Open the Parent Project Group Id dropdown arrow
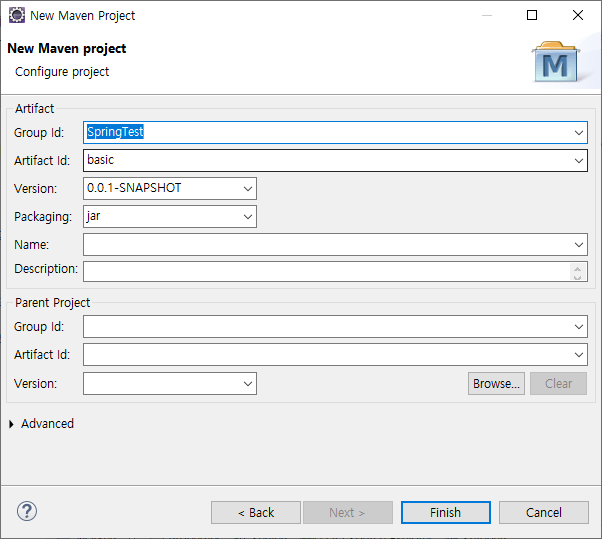Screen dimensions: 602x539 [579, 327]
